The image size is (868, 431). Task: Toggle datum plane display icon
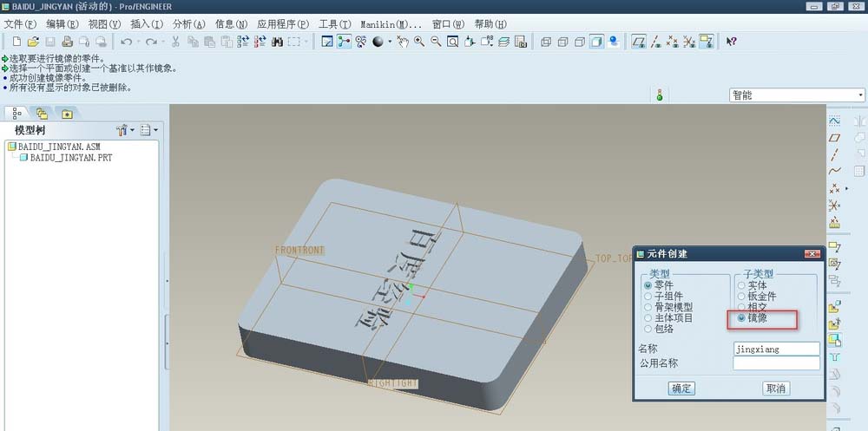639,42
